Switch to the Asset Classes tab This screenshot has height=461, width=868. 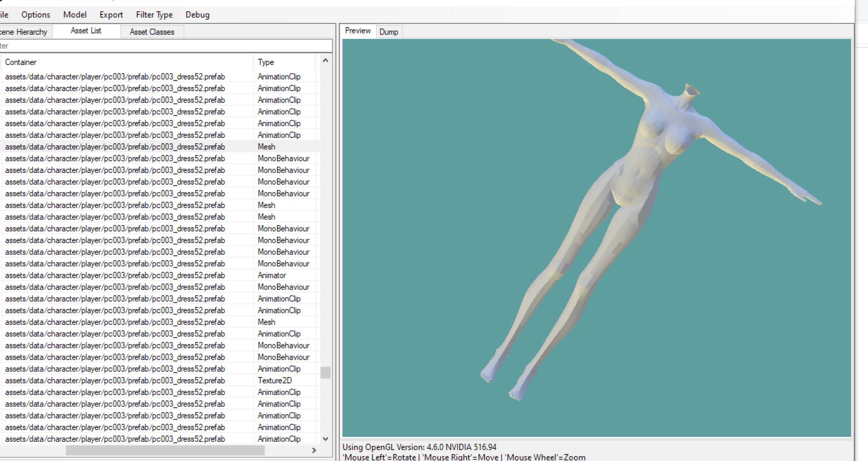tap(152, 32)
